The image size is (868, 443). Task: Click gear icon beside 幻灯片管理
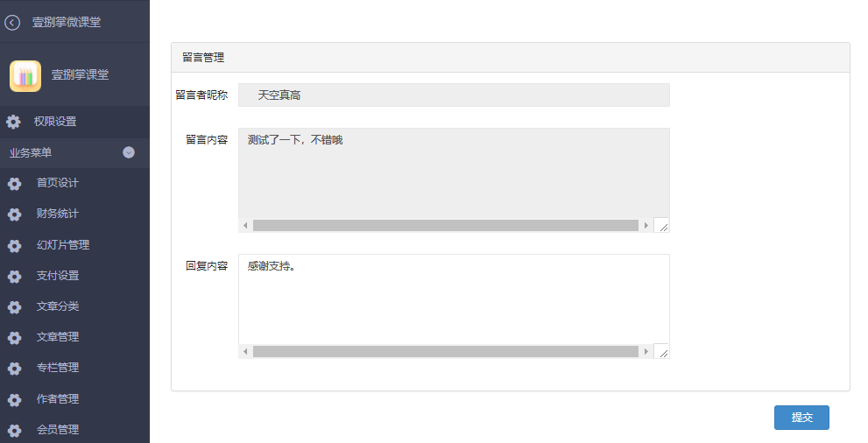pos(14,245)
